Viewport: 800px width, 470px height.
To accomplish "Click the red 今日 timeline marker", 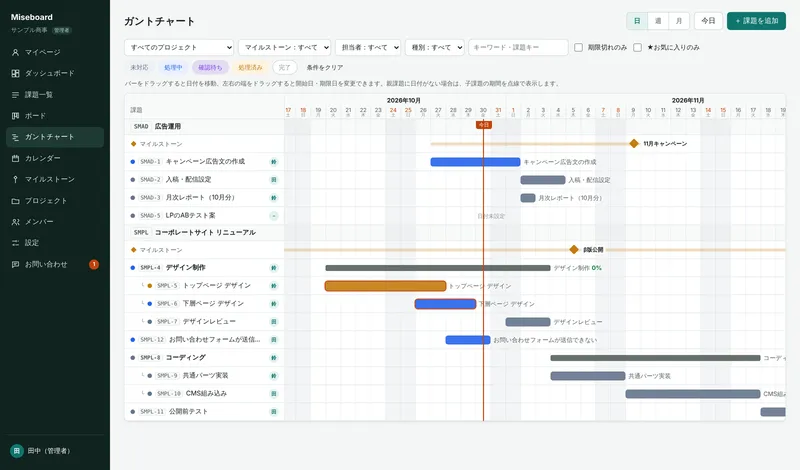I will coord(484,125).
